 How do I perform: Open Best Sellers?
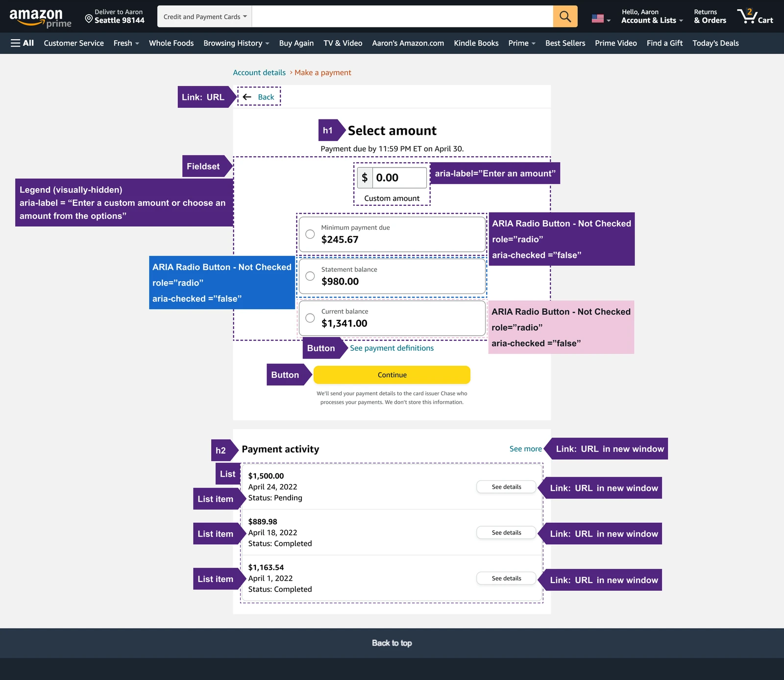(x=565, y=43)
